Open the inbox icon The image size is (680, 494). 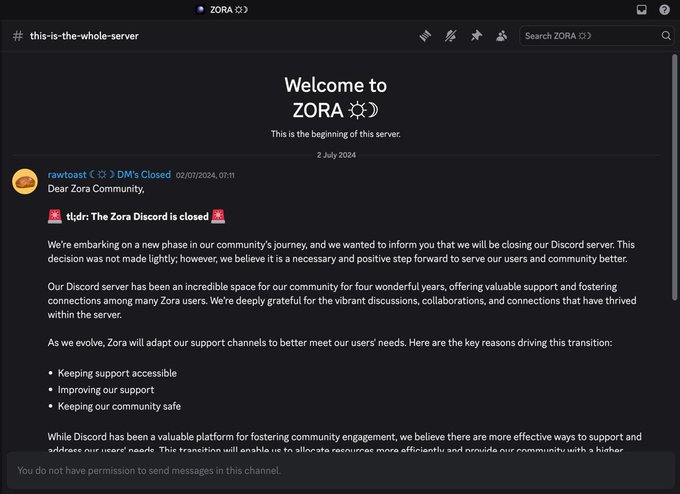coord(641,10)
